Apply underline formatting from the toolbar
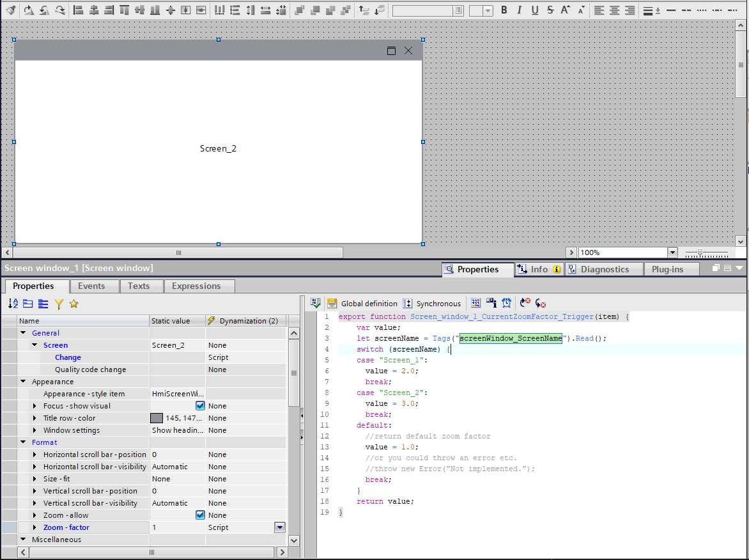This screenshot has height=560, width=749. pyautogui.click(x=535, y=10)
